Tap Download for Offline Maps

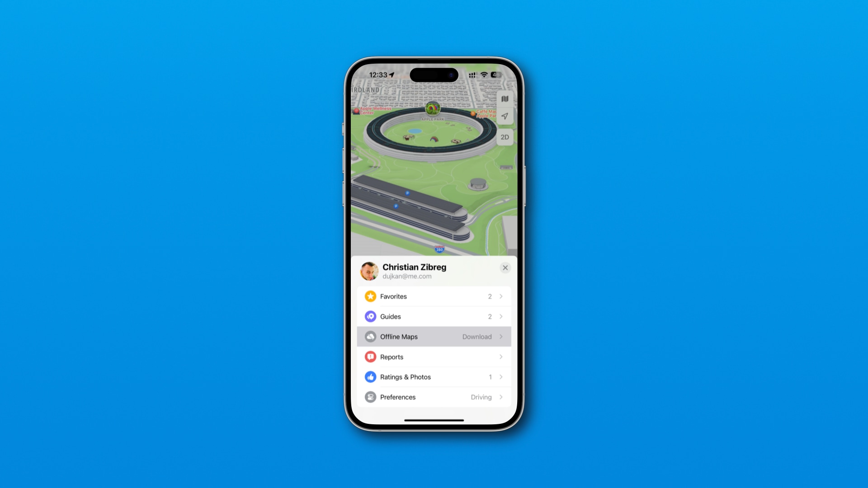click(476, 336)
